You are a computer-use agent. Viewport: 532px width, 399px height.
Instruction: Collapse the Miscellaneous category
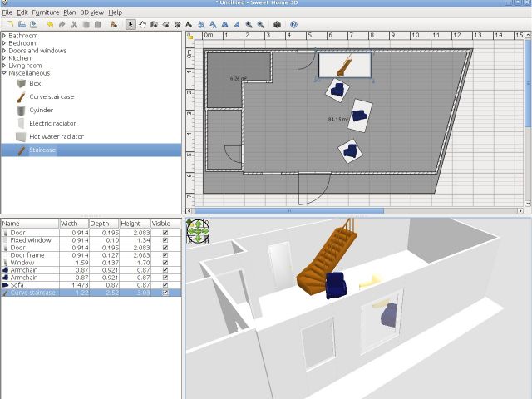tap(4, 73)
